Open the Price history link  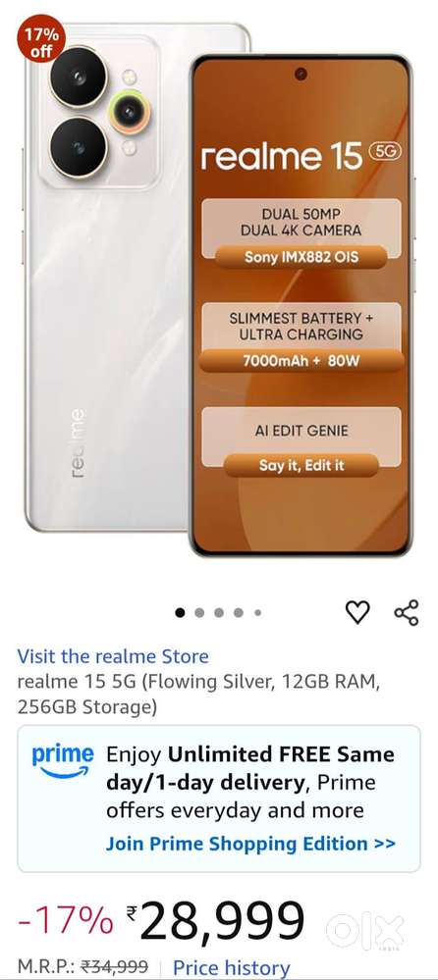tap(232, 967)
